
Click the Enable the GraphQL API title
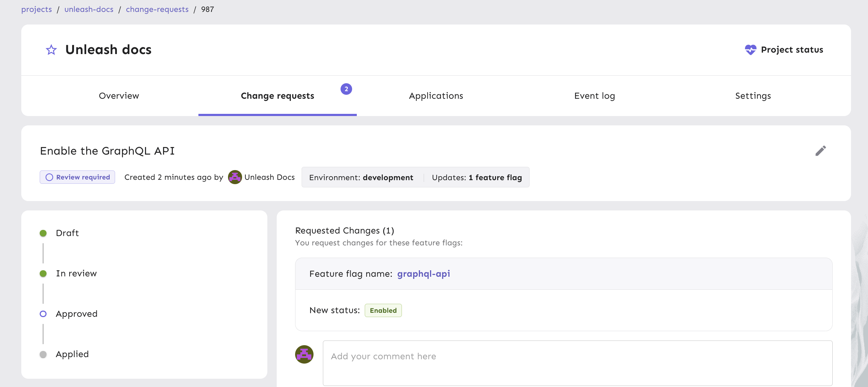click(108, 151)
